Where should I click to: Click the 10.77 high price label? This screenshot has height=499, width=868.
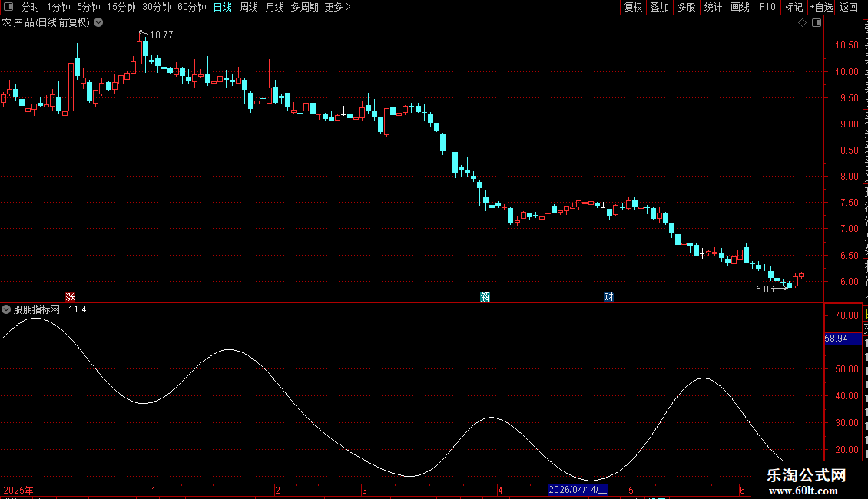click(161, 35)
